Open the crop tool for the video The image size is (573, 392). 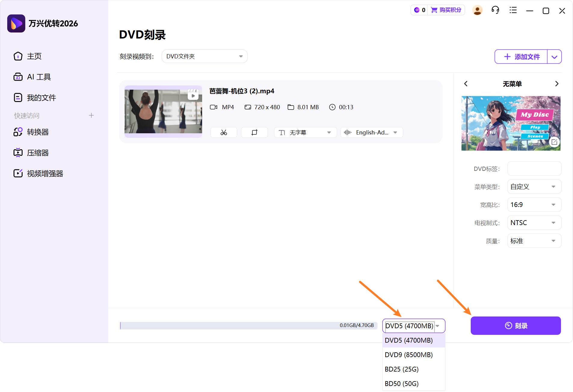pos(254,132)
